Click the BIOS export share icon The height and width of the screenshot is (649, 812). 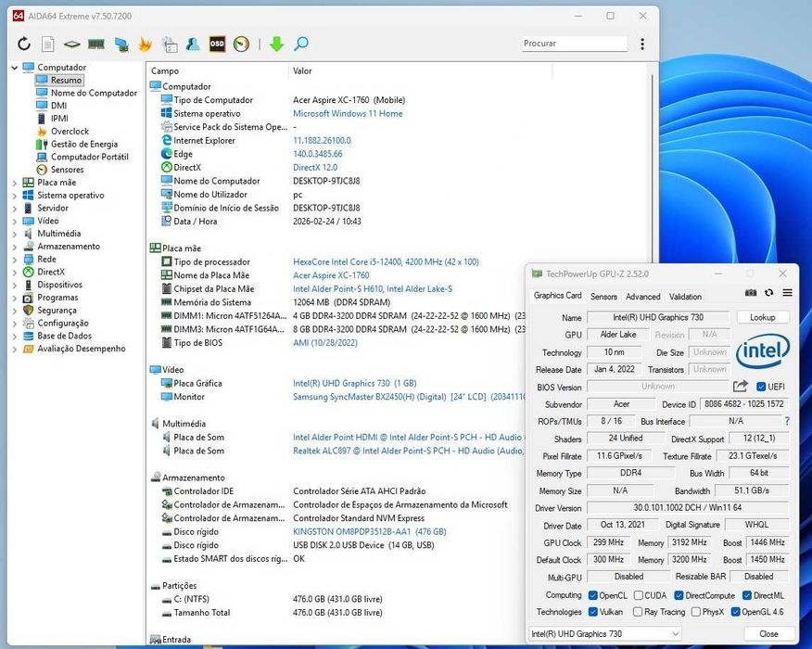(741, 387)
